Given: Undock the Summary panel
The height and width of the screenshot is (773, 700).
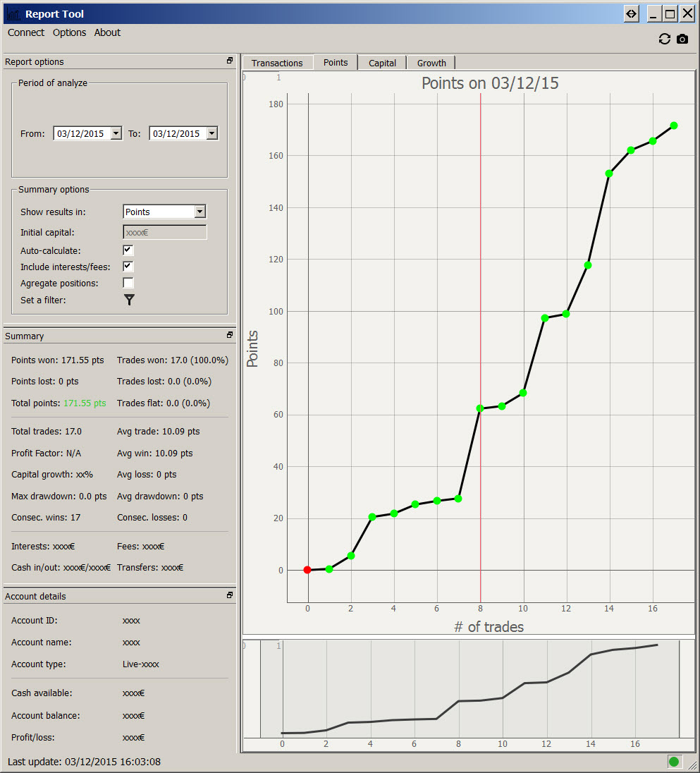Looking at the screenshot, I should pyautogui.click(x=230, y=335).
